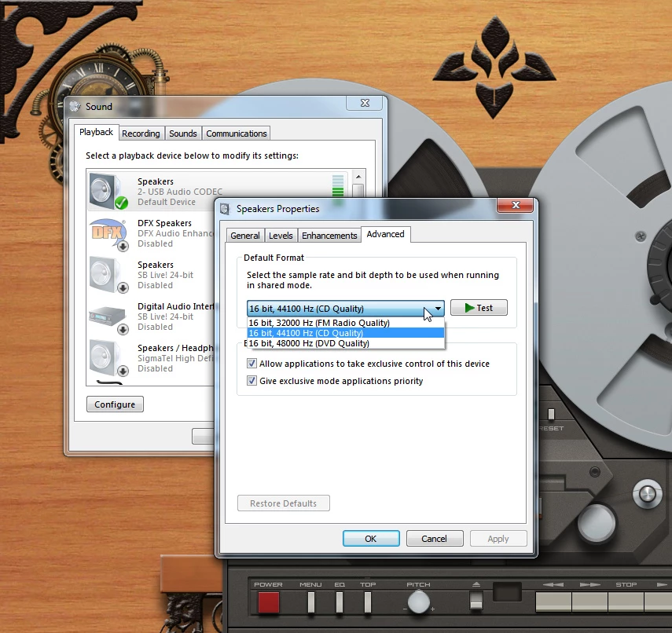Viewport: 672px width, 633px height.
Task: Click the Apply button
Action: click(498, 539)
